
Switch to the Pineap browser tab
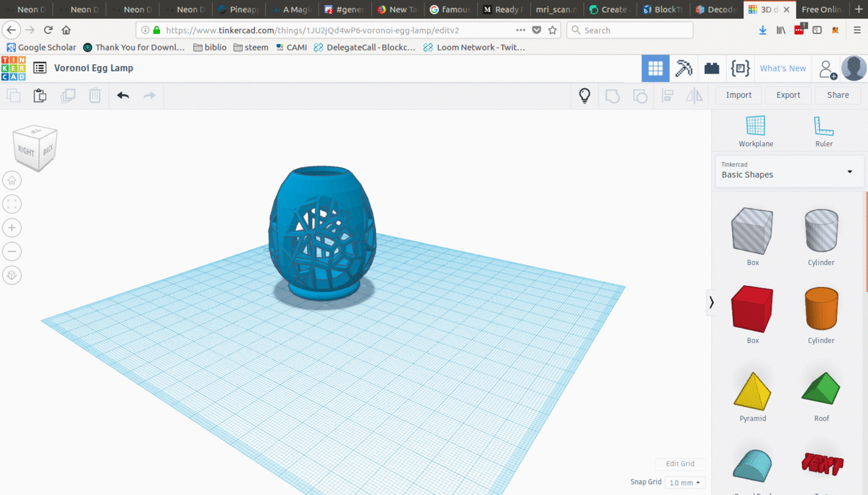(239, 9)
